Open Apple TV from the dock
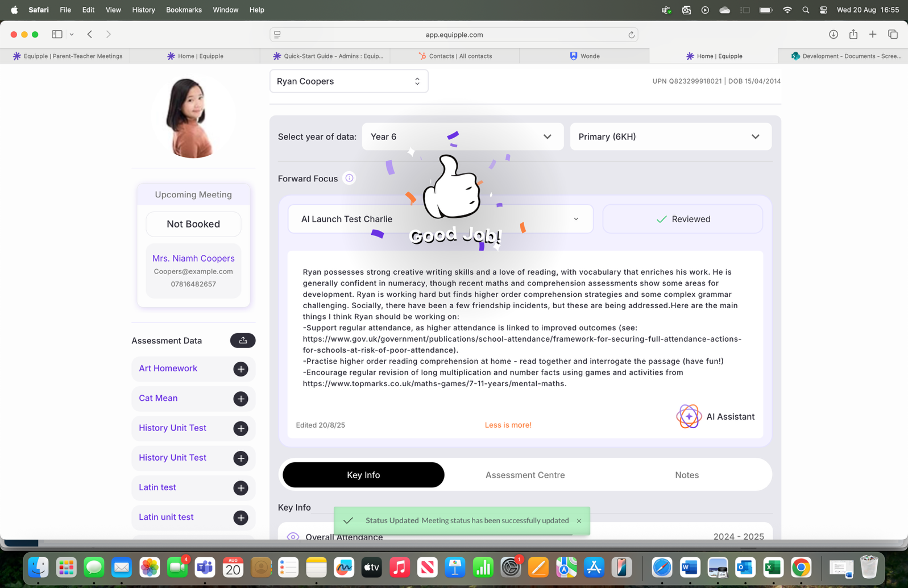Viewport: 908px width, 588px height. (371, 567)
